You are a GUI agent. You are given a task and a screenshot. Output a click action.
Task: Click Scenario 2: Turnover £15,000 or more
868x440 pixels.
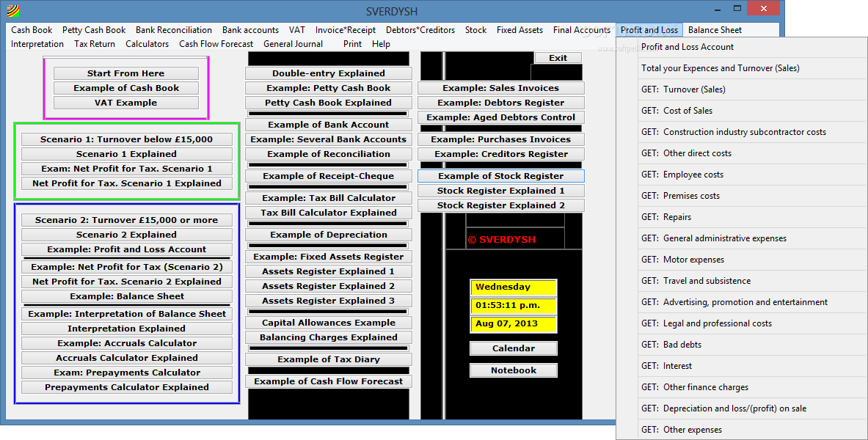click(x=127, y=220)
